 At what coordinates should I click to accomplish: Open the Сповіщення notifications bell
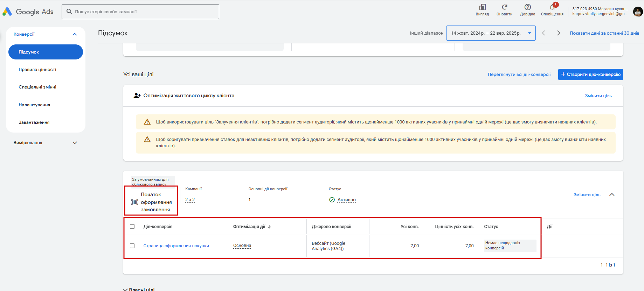552,7
